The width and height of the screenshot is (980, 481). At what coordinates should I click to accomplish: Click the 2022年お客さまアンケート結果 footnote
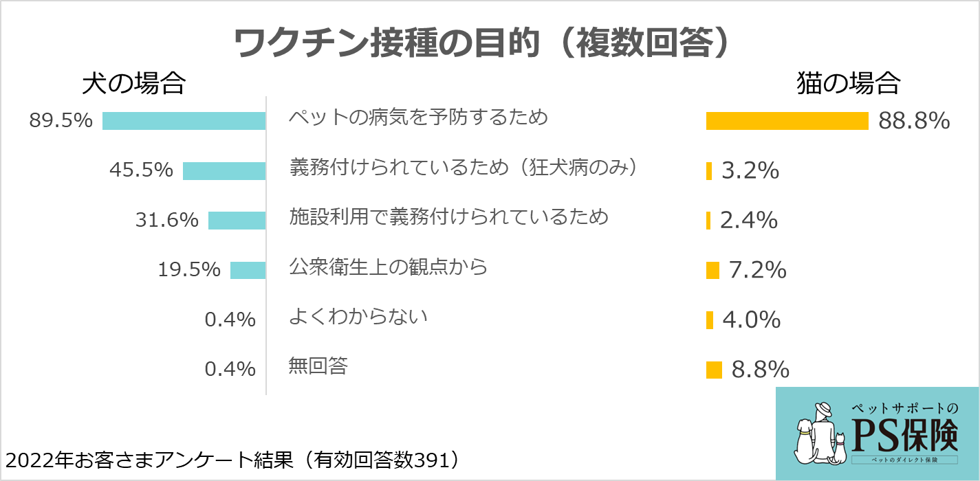(232, 460)
